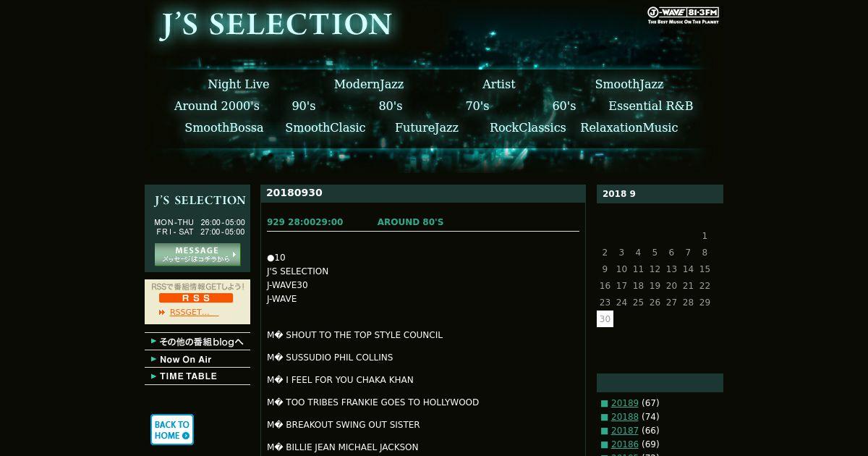Open the SmoothBossa category
This screenshot has width=868, height=456.
tap(224, 127)
